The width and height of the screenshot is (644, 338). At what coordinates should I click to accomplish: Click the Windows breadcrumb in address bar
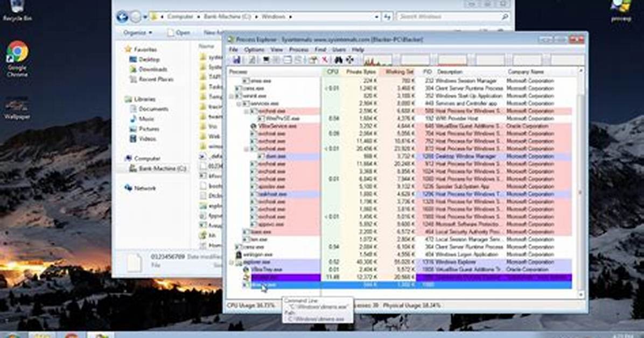click(x=274, y=17)
